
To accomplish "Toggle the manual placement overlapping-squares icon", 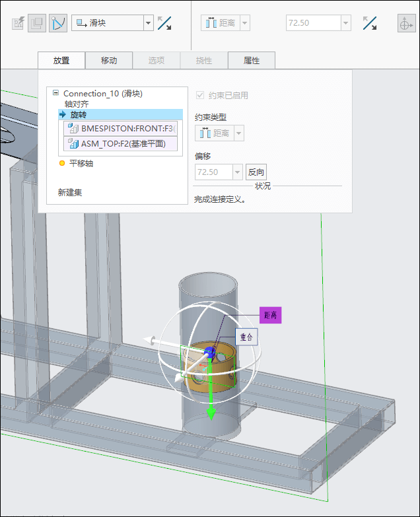I will point(36,23).
